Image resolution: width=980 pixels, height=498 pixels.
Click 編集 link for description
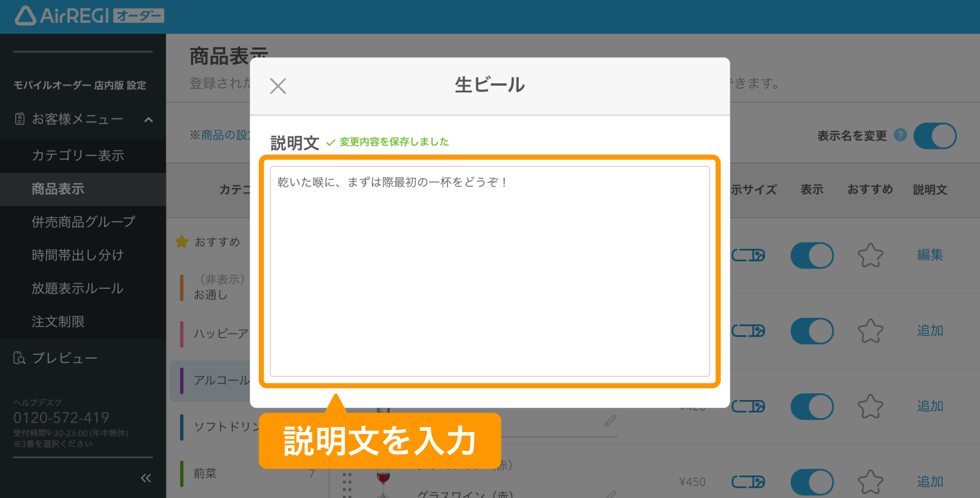coord(930,255)
